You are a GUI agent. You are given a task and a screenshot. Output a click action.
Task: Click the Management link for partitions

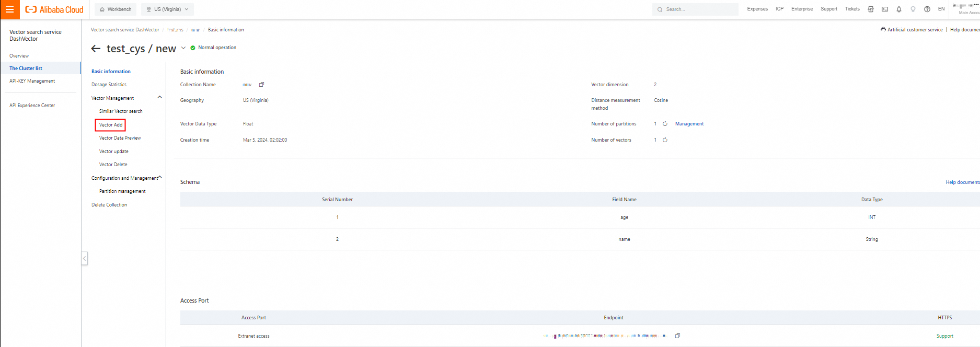[x=689, y=124]
